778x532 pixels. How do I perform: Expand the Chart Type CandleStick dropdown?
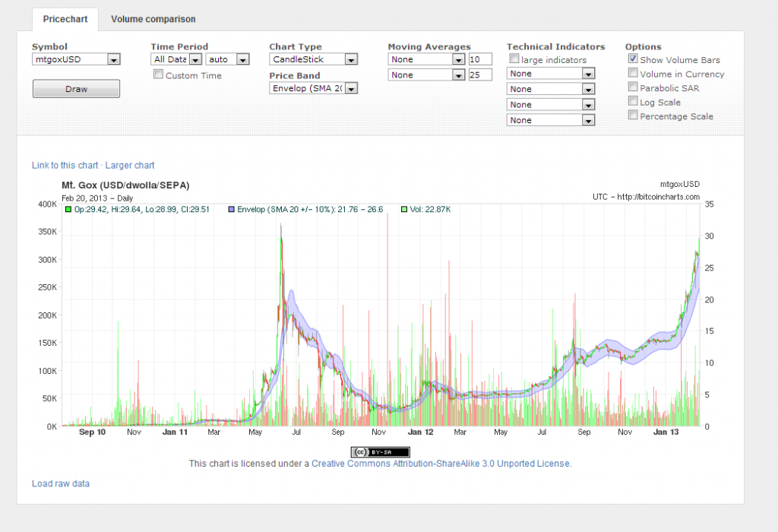(x=313, y=59)
